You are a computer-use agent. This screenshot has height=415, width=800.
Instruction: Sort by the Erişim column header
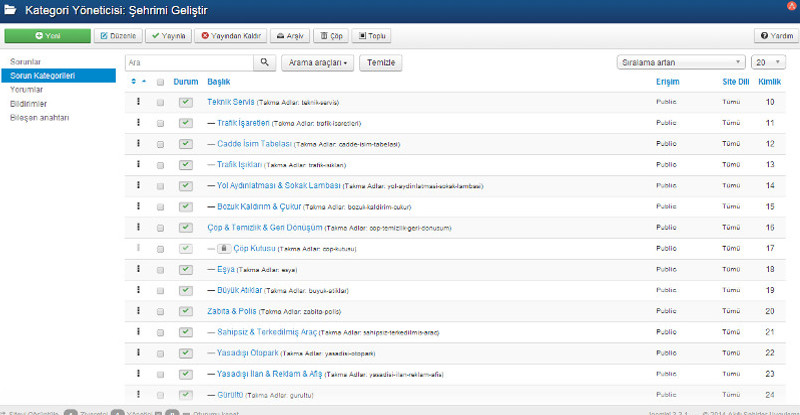point(667,82)
